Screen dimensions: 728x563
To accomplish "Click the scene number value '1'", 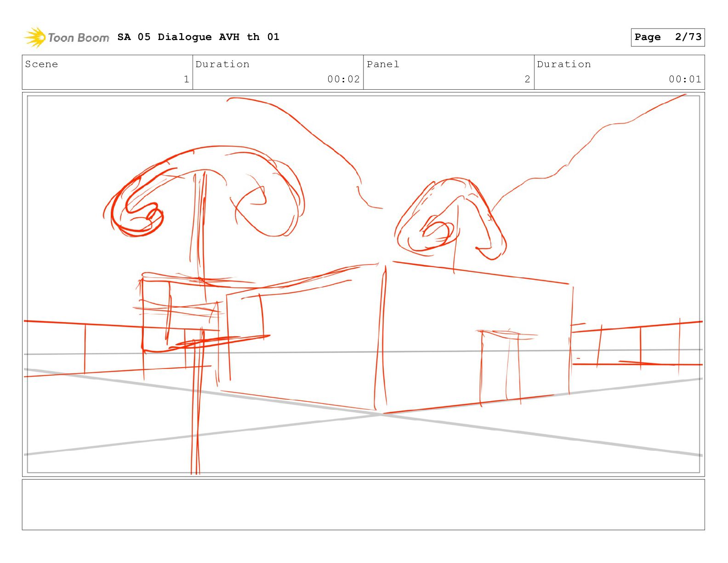I will 186,79.
